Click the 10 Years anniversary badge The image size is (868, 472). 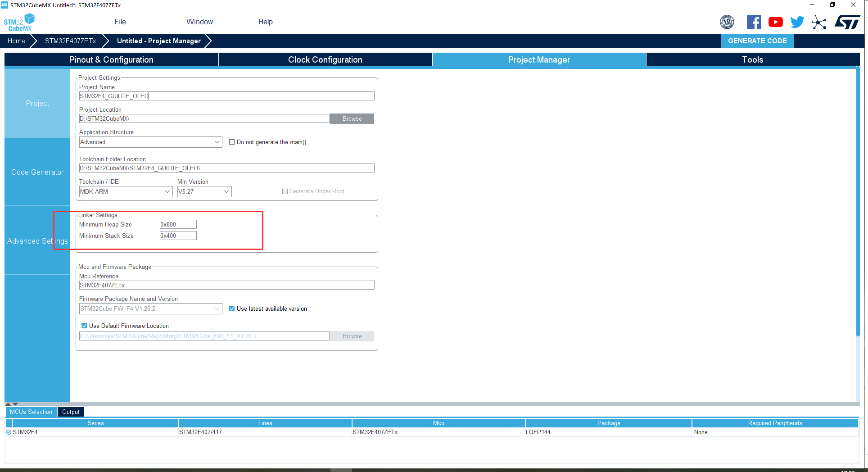[727, 22]
